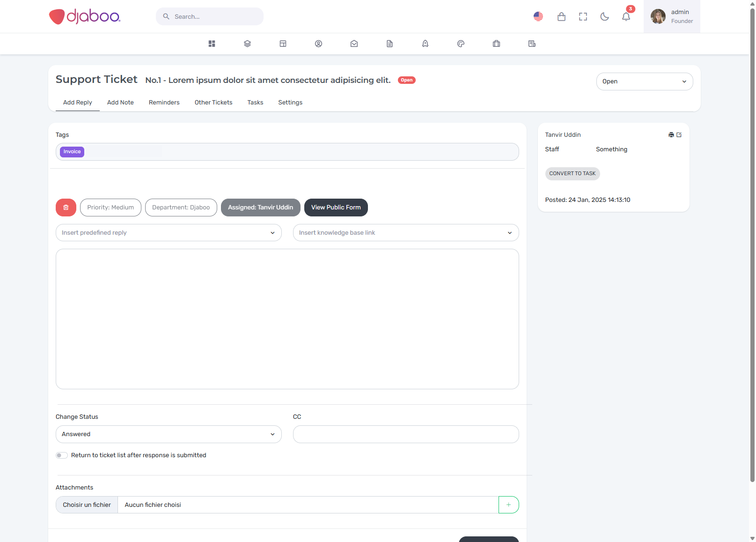The image size is (756, 542).
Task: Expand Insert predefined reply dropdown
Action: [169, 233]
